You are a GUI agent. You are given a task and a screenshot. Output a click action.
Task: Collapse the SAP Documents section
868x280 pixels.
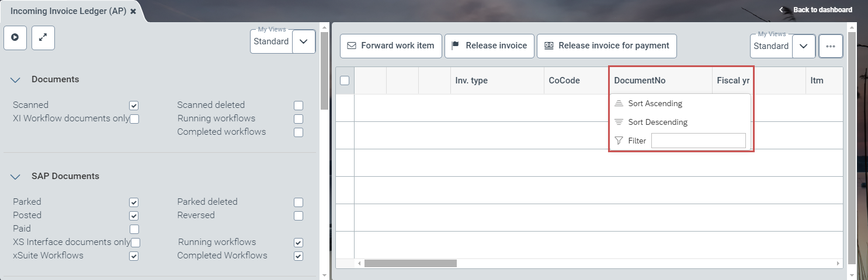pos(16,177)
